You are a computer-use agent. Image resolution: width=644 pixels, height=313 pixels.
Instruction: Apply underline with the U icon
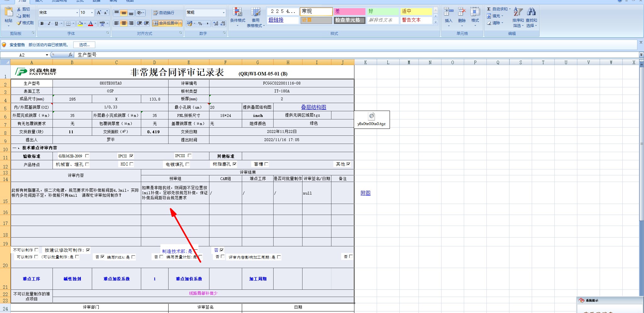pyautogui.click(x=56, y=24)
